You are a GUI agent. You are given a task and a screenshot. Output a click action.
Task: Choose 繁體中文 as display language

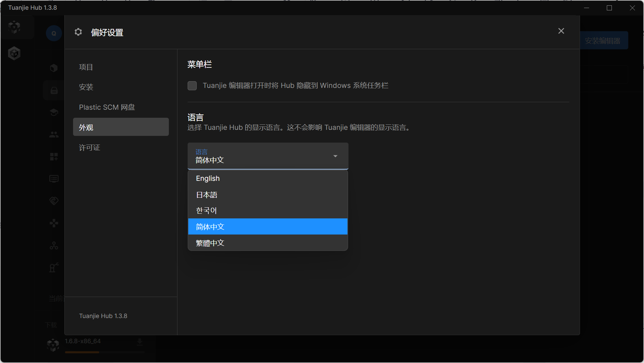point(210,243)
